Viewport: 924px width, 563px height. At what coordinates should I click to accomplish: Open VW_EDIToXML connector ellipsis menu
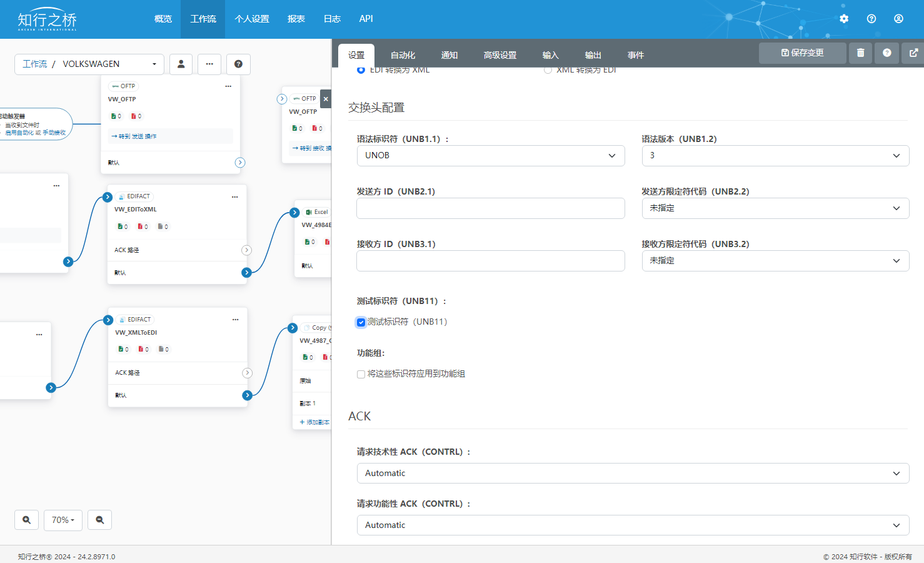pyautogui.click(x=235, y=197)
